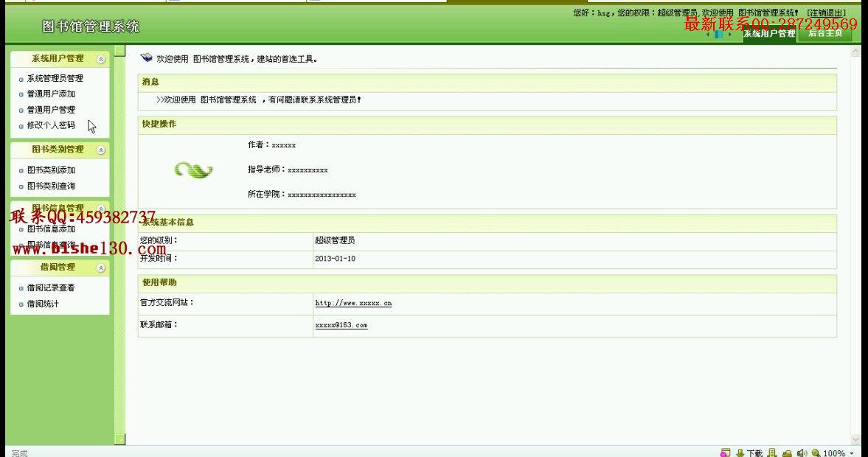Click the xxxxx@163.com email link
The width and height of the screenshot is (868, 457).
tap(341, 325)
